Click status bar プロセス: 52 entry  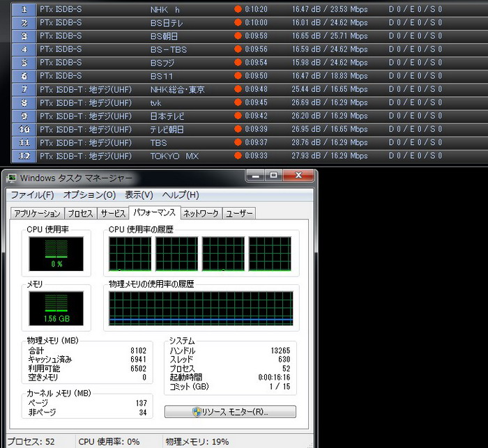[x=31, y=442]
